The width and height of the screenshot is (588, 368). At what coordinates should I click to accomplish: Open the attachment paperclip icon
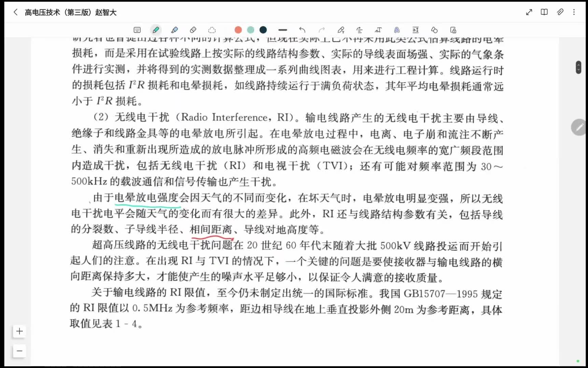pos(560,12)
